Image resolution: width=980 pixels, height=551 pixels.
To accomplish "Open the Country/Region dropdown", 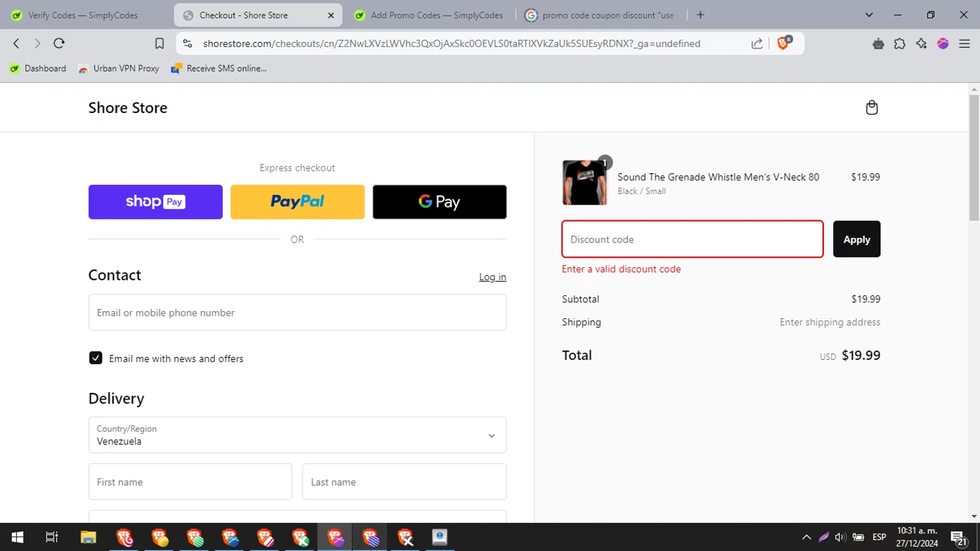I will (297, 435).
